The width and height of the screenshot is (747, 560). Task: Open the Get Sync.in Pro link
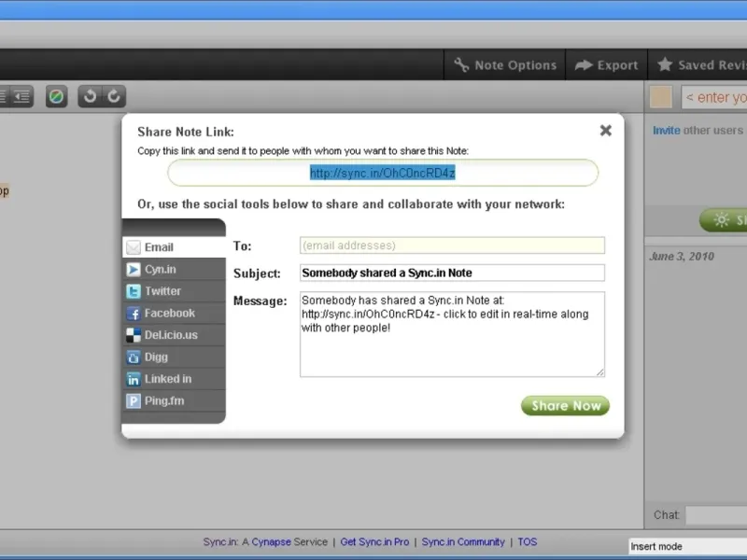coord(374,542)
